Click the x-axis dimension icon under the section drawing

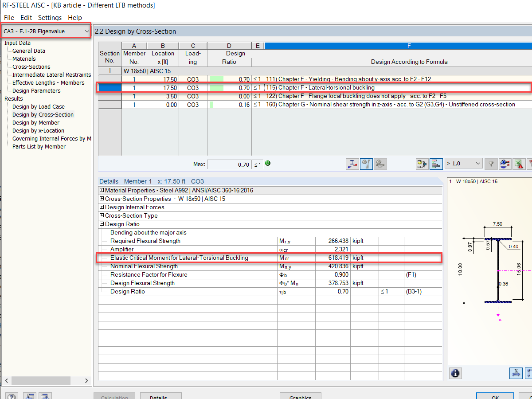click(x=516, y=373)
